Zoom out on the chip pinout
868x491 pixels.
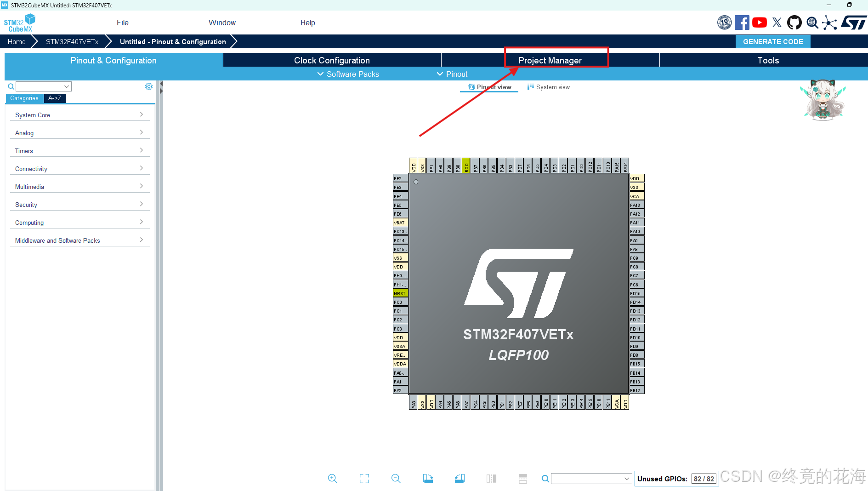pos(396,479)
